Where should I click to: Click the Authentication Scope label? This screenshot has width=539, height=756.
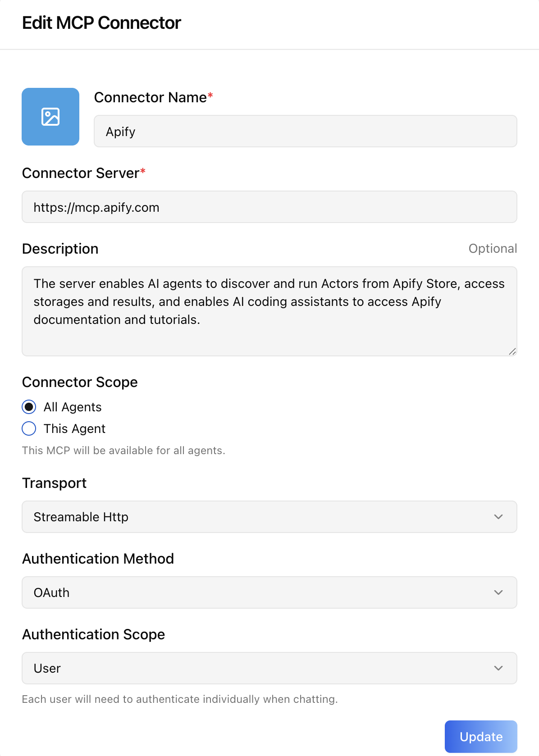click(x=93, y=634)
